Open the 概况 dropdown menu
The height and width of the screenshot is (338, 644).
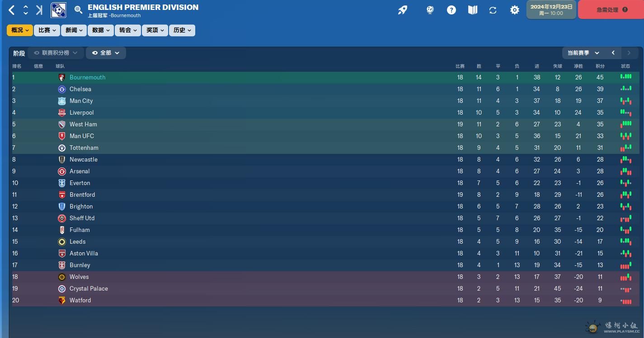point(20,30)
